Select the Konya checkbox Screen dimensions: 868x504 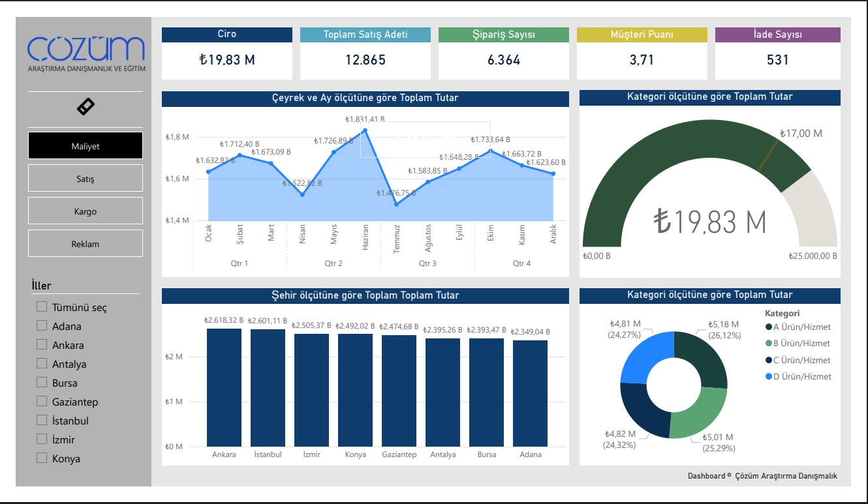coord(42,458)
